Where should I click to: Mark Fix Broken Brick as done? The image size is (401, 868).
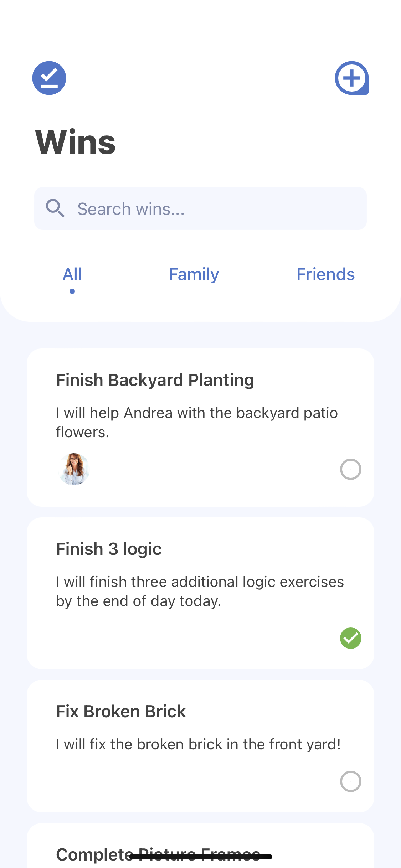[x=350, y=781]
